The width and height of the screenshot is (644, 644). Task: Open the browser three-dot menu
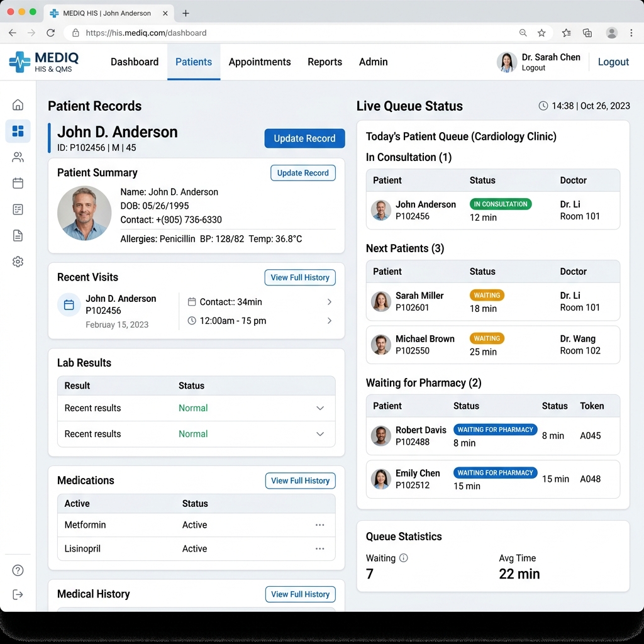point(631,33)
